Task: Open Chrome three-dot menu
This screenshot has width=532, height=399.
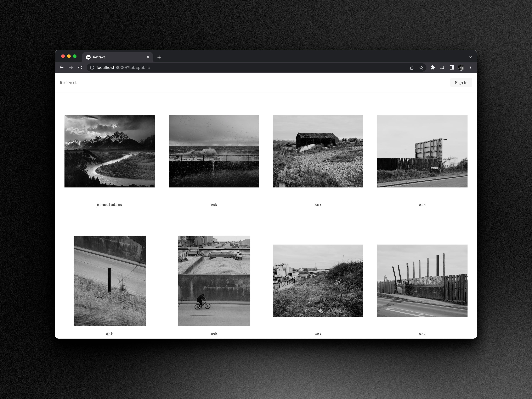Action: coord(470,68)
